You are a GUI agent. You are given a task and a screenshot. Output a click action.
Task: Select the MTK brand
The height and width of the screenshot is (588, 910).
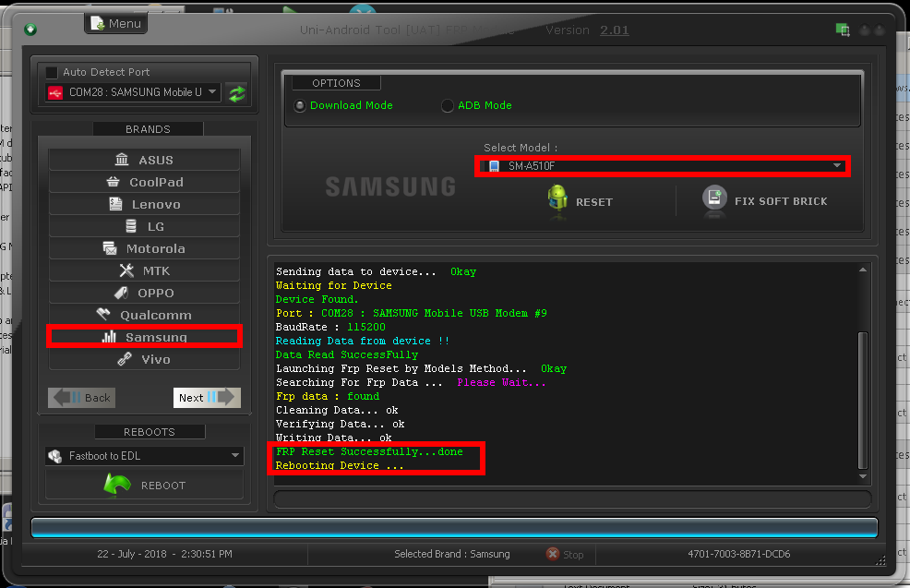(x=145, y=270)
